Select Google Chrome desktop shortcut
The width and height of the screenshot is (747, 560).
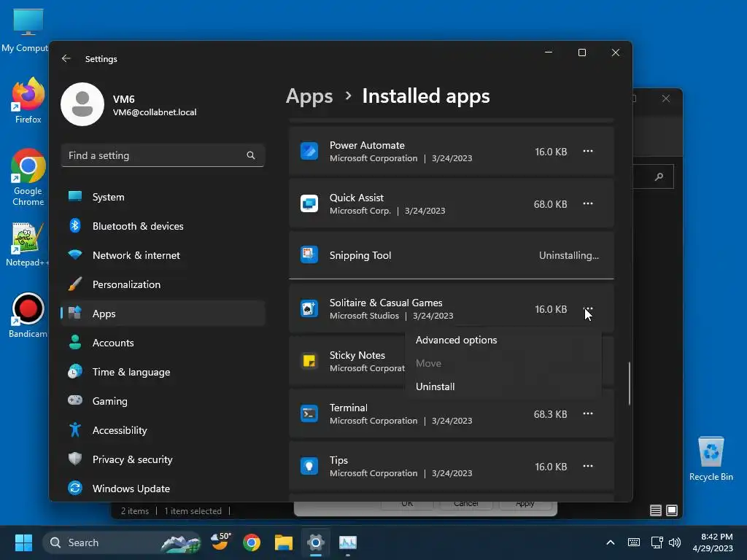click(x=28, y=177)
